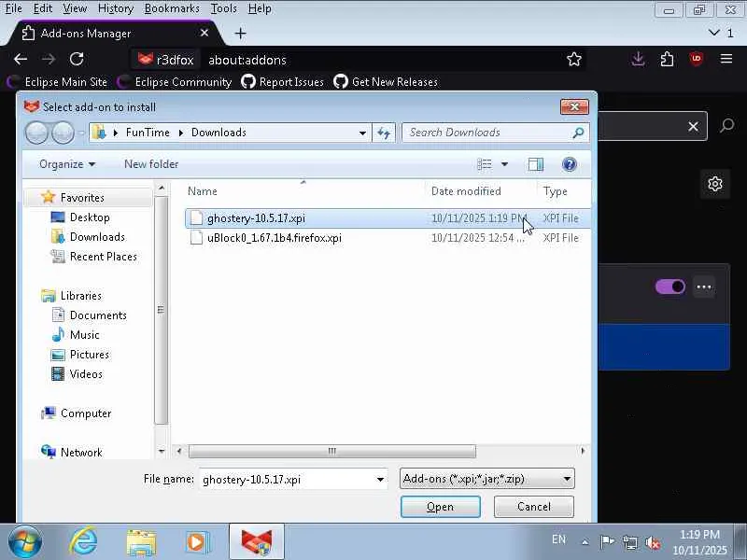This screenshot has width=747, height=560.
Task: Open the Edit menu
Action: [43, 8]
